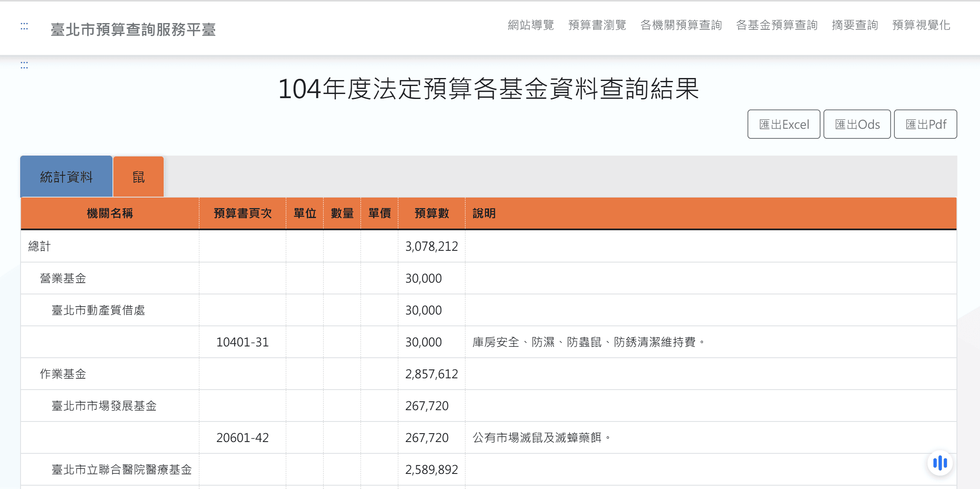This screenshot has height=489, width=980.
Task: Open the 預算書瀏覽 menu item
Action: click(597, 25)
